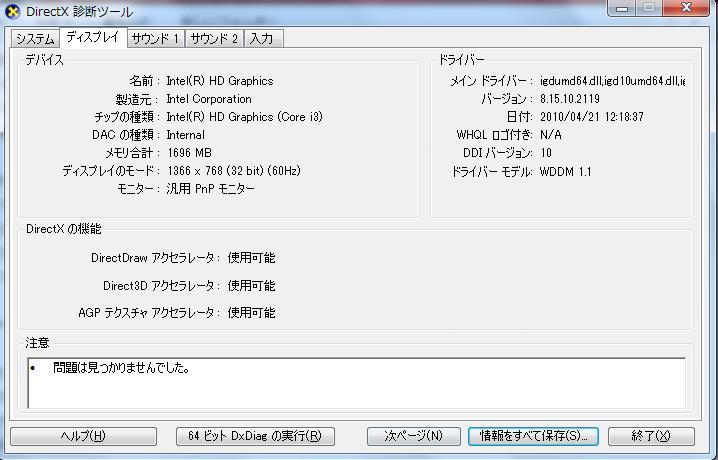
Task: Click the window title DirectX 診断ツール
Action: (x=80, y=12)
